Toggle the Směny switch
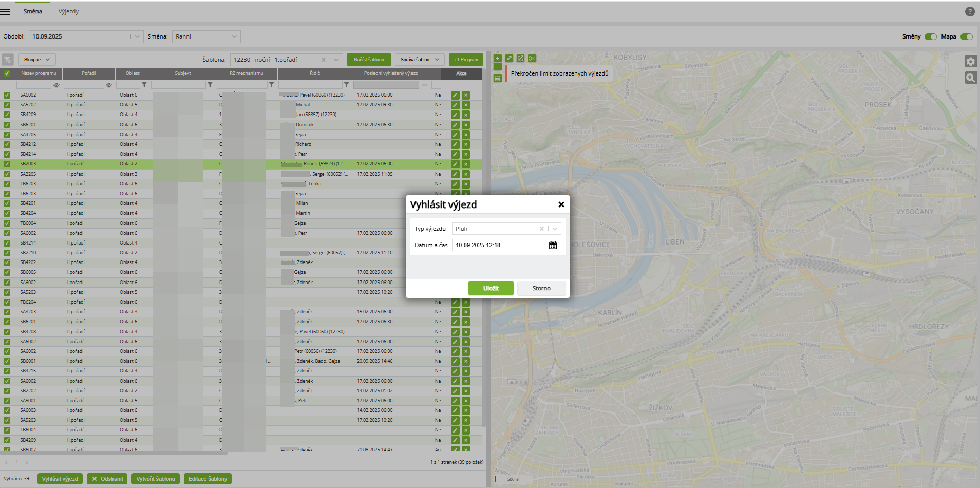Viewport: 980px width, 488px height. pyautogui.click(x=930, y=36)
